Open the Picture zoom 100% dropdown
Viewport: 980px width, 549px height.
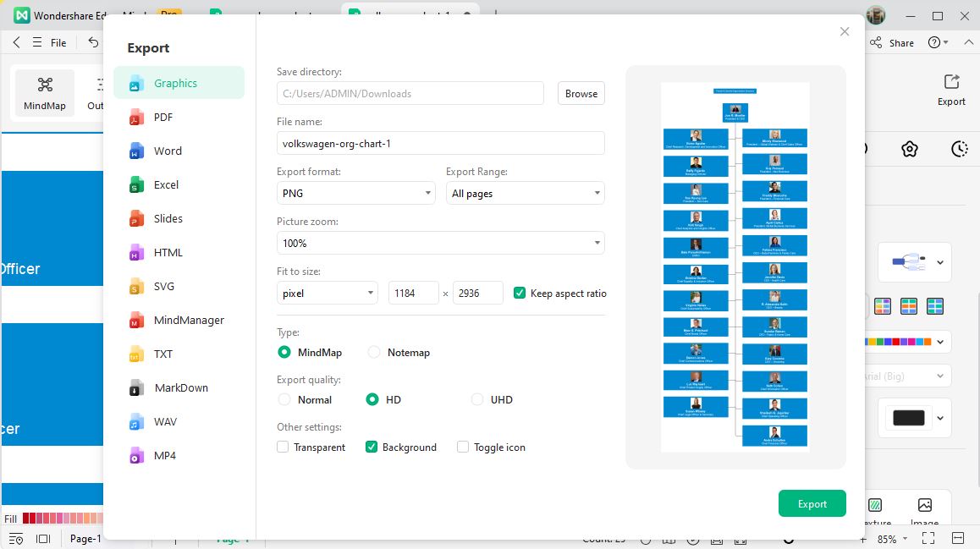[441, 243]
